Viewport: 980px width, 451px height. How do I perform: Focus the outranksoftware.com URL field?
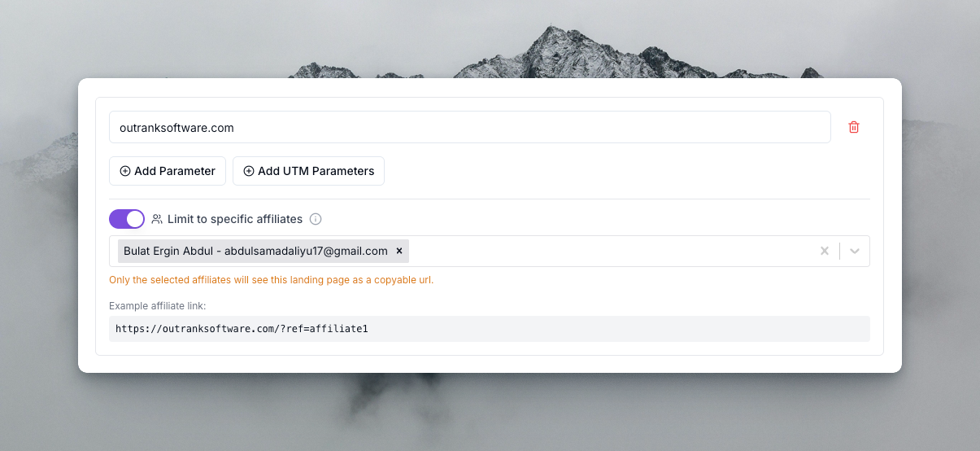[x=470, y=127]
